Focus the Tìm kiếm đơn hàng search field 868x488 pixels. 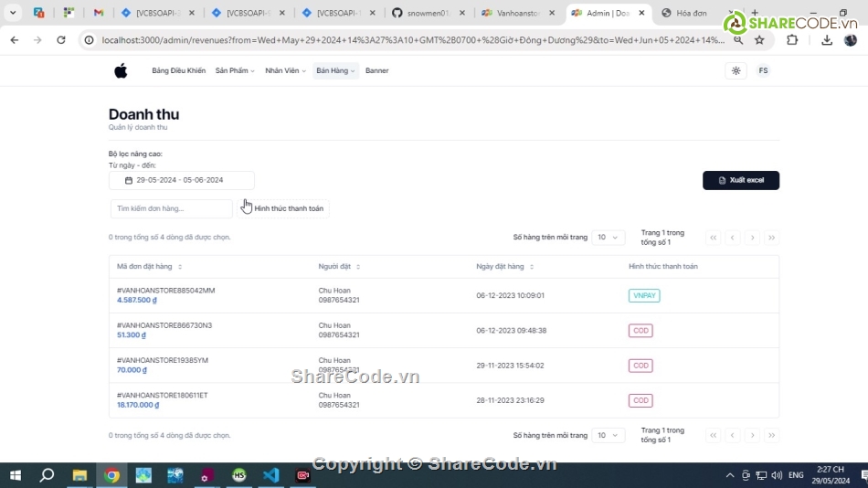click(171, 209)
